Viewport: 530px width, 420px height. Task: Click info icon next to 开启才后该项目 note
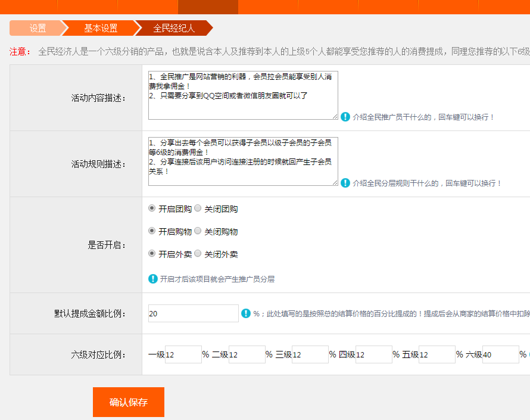point(153,279)
